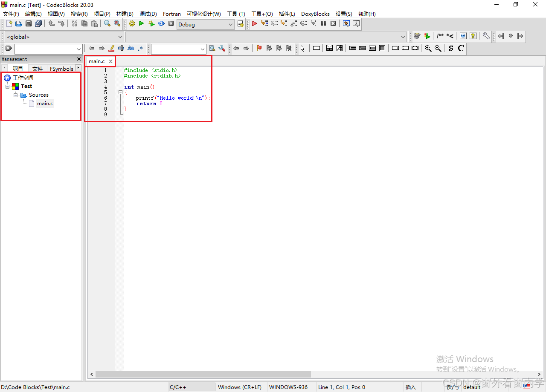Click into the incremental search input field
This screenshot has width=546, height=392.
(x=45, y=49)
